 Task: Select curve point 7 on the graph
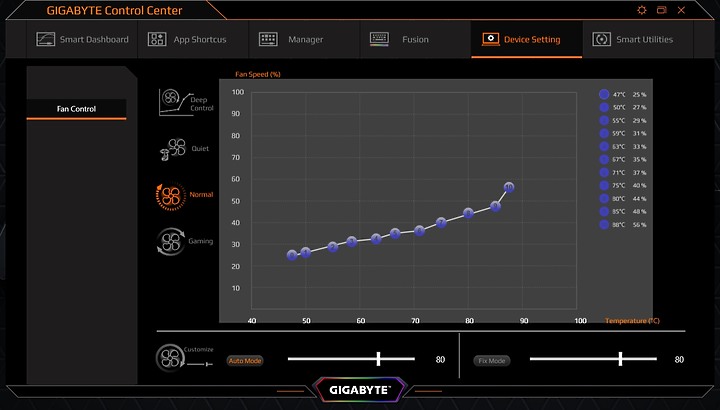(441, 223)
